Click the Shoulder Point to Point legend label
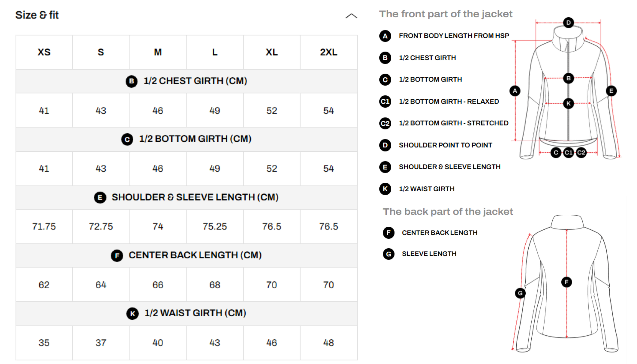 (x=445, y=145)
